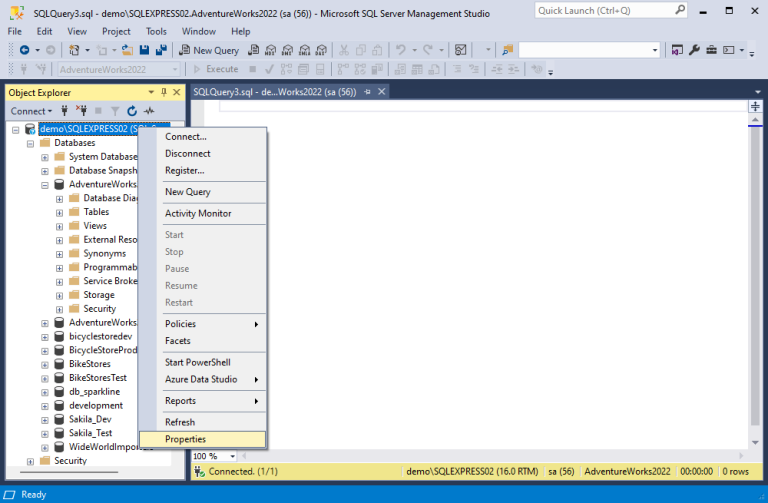Screen dimensions: 768x503
Task: Open the Tools menu in menu bar
Action: 156,31
